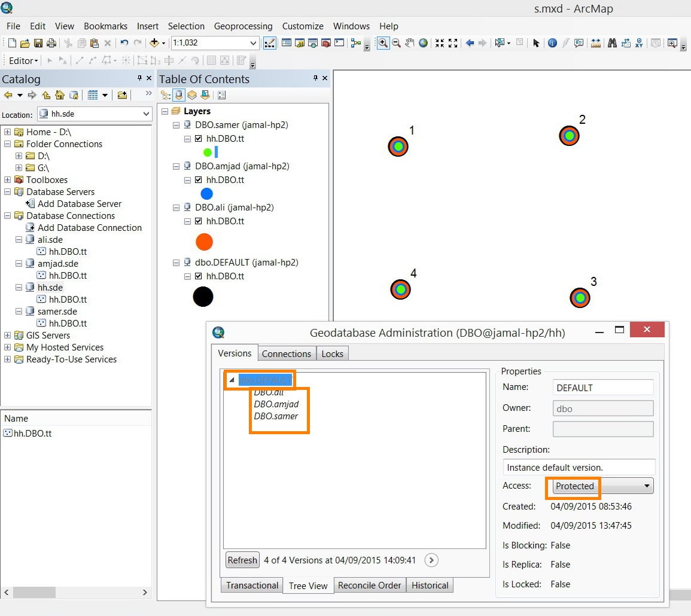Switch to the Transactional tab
The height and width of the screenshot is (616, 691).
point(252,585)
